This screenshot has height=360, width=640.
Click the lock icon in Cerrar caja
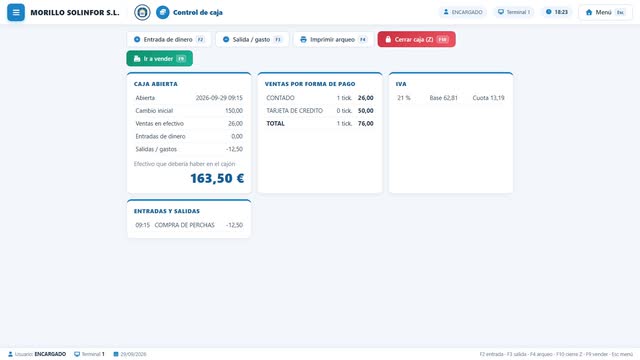[388, 40]
